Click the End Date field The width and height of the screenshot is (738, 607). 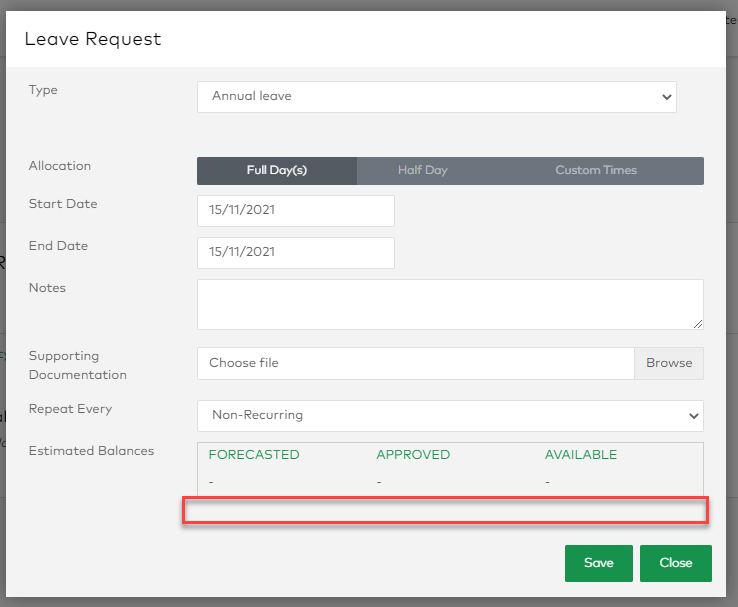[296, 253]
